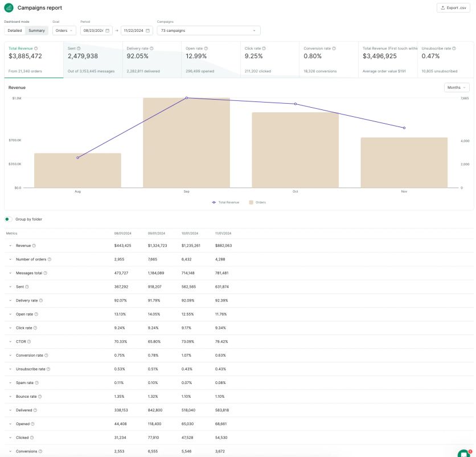Select the Click rate metric card

coord(270,60)
